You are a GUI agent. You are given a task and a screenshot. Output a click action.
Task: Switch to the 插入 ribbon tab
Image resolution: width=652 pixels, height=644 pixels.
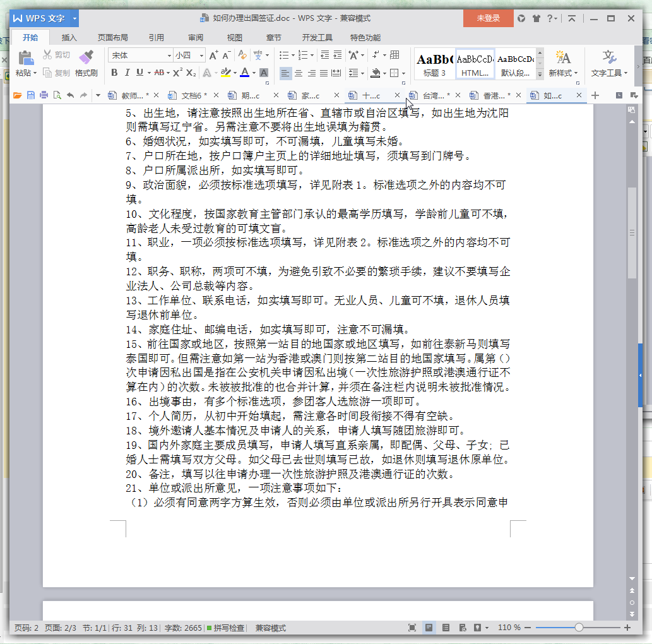pyautogui.click(x=69, y=37)
